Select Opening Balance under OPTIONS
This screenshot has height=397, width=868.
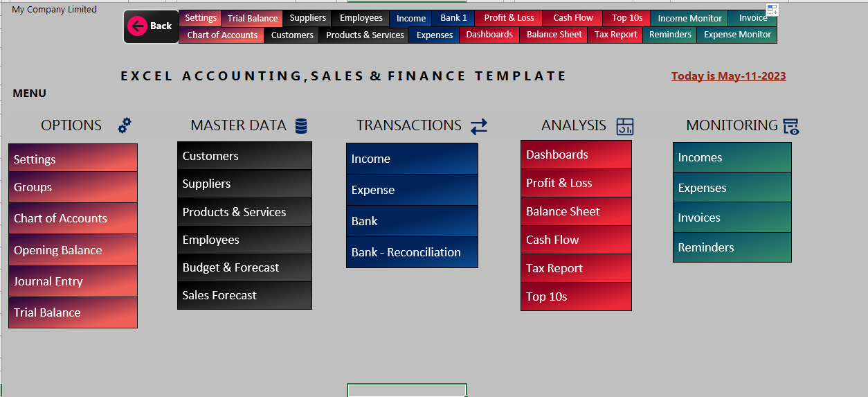[73, 250]
